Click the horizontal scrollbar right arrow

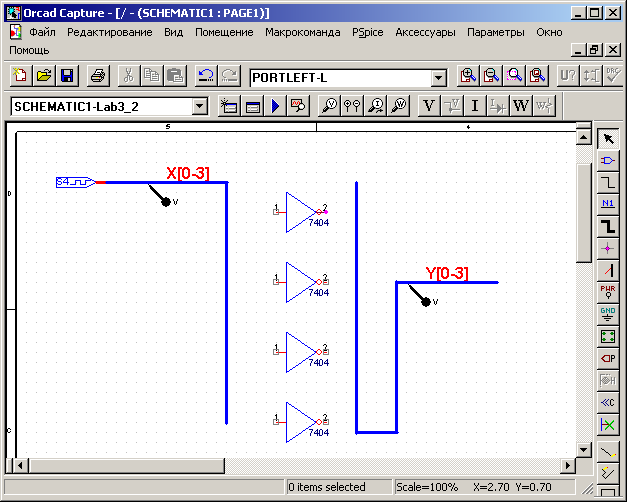click(567, 465)
